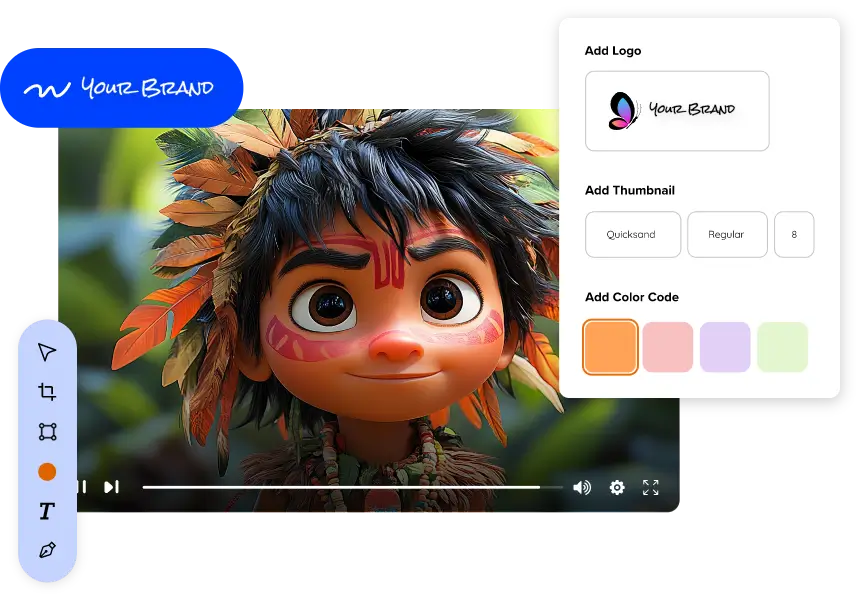Mute the video volume

point(581,487)
